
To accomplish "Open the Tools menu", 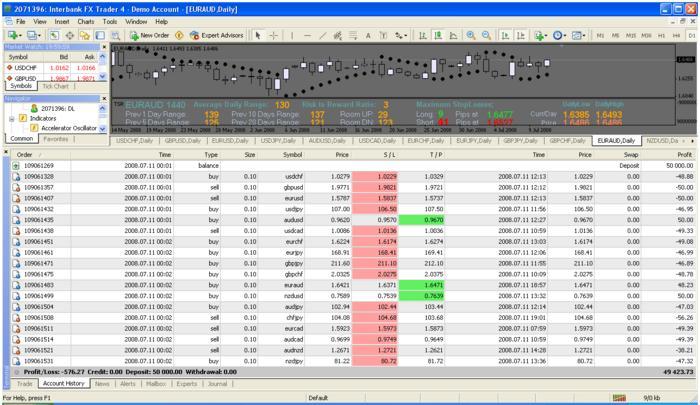I will click(x=110, y=21).
